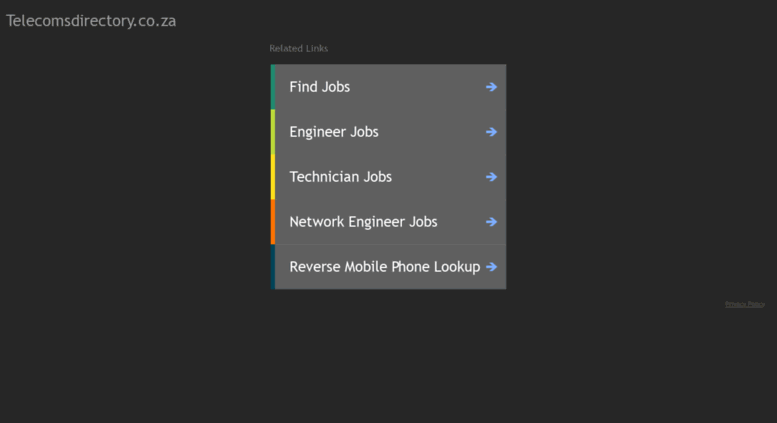The width and height of the screenshot is (777, 423).
Task: Open the Find Jobs link
Action: click(x=320, y=87)
